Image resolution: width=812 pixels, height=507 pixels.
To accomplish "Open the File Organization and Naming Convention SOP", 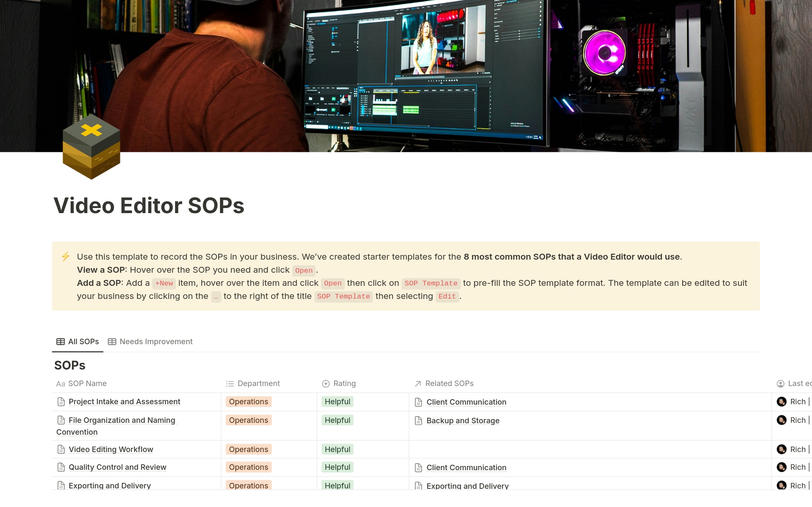I will (x=122, y=420).
